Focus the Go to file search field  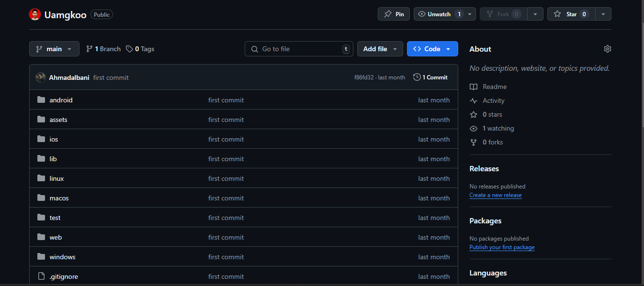[299, 49]
